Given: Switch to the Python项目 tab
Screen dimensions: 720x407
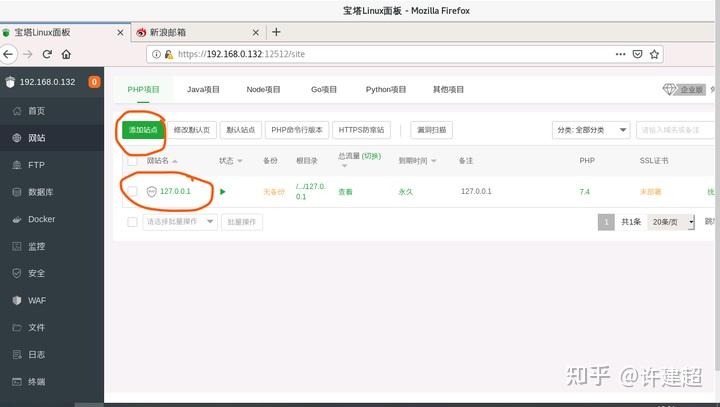Looking at the screenshot, I should tap(386, 90).
